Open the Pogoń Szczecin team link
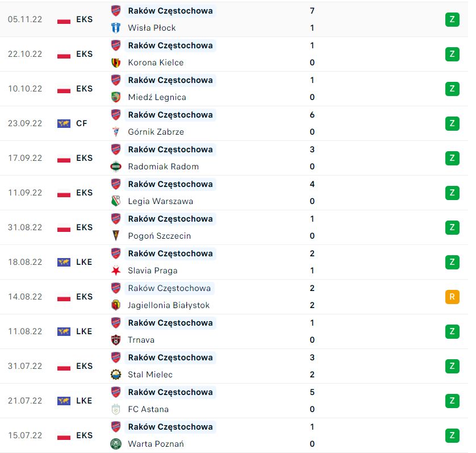The image size is (476, 453). pyautogui.click(x=160, y=236)
